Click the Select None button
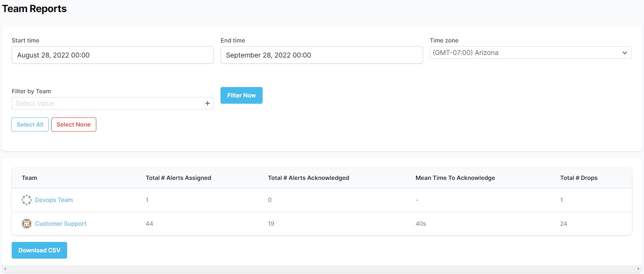This screenshot has height=274, width=644. 74,125
